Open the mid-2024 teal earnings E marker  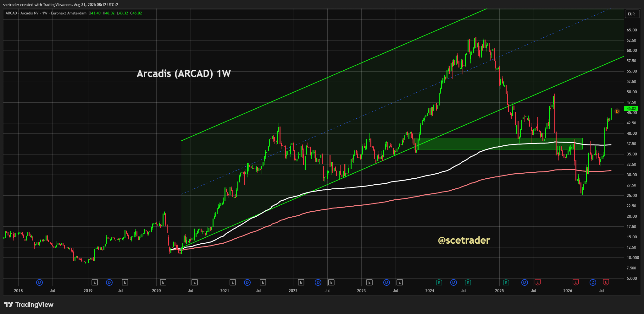click(468, 282)
